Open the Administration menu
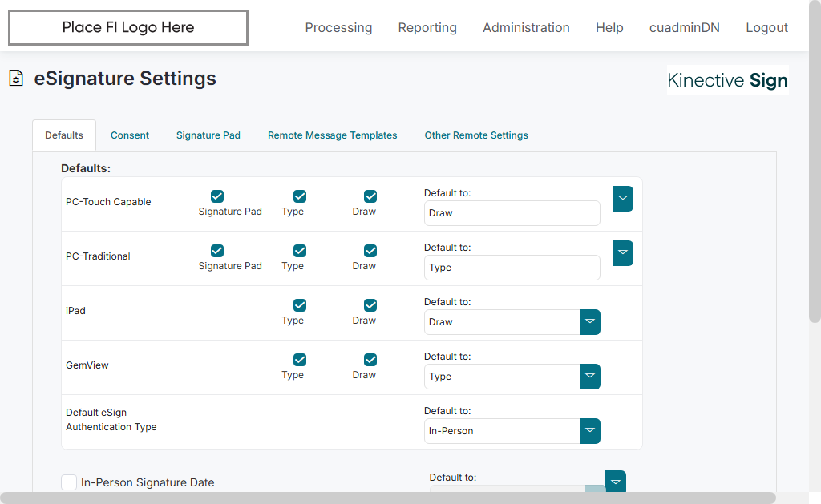Screen dimensions: 821x504 526,28
